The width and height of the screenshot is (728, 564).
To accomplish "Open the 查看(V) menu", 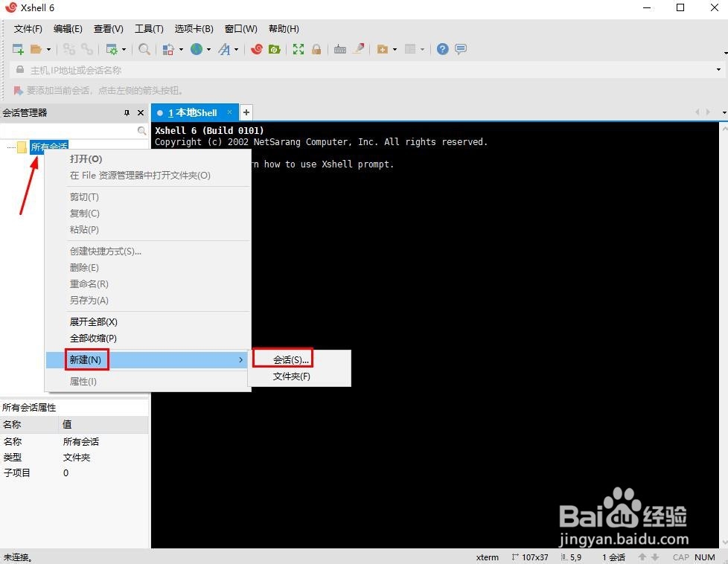I will point(108,29).
